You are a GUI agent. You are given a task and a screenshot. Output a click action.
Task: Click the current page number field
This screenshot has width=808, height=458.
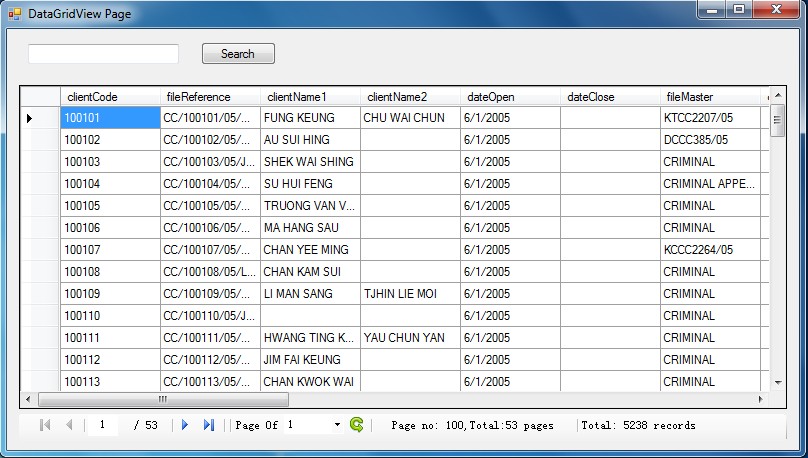106,425
